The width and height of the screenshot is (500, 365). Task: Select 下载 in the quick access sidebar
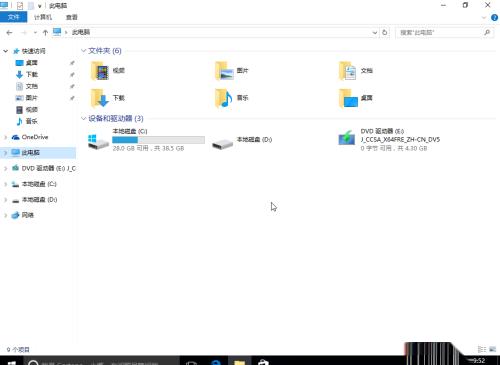coord(31,74)
